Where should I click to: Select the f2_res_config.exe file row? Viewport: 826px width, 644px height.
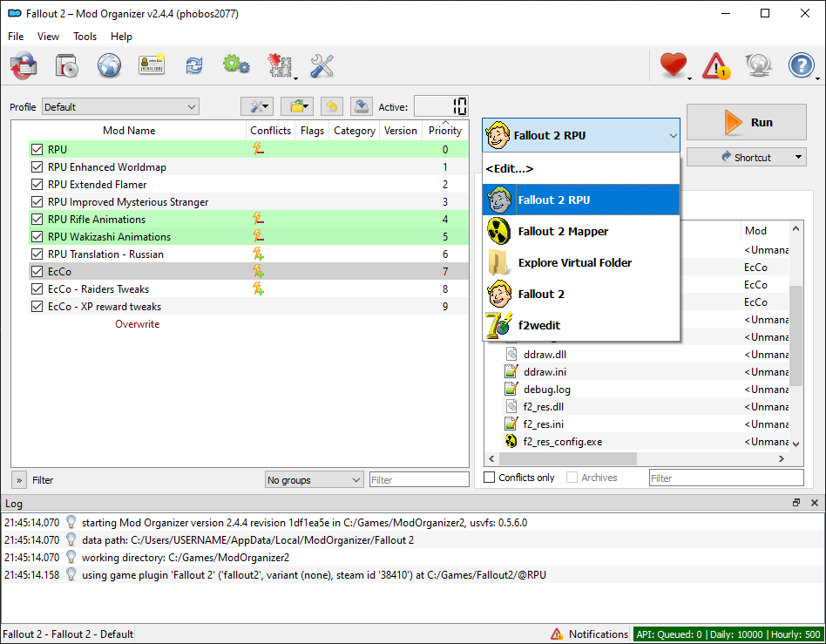click(636, 441)
